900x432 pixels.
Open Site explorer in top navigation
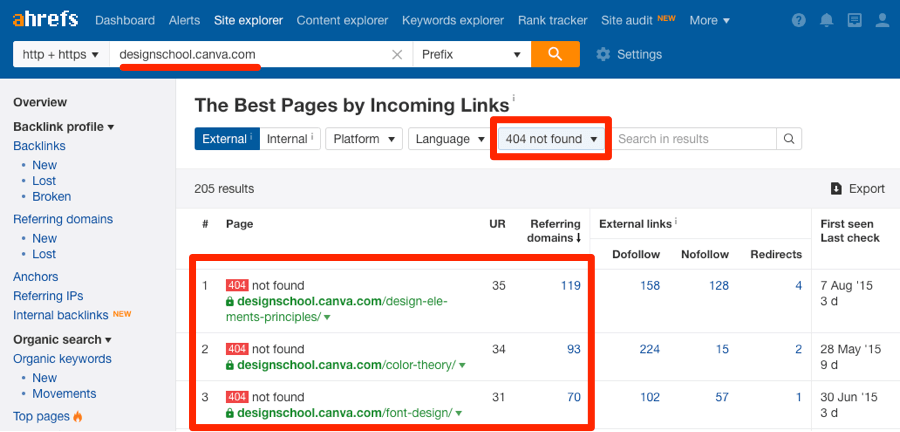pyautogui.click(x=249, y=21)
